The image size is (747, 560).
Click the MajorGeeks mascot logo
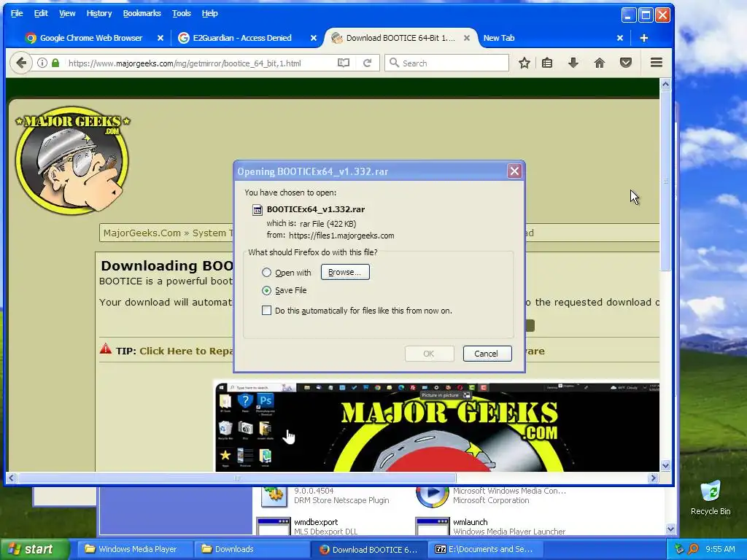coord(72,160)
